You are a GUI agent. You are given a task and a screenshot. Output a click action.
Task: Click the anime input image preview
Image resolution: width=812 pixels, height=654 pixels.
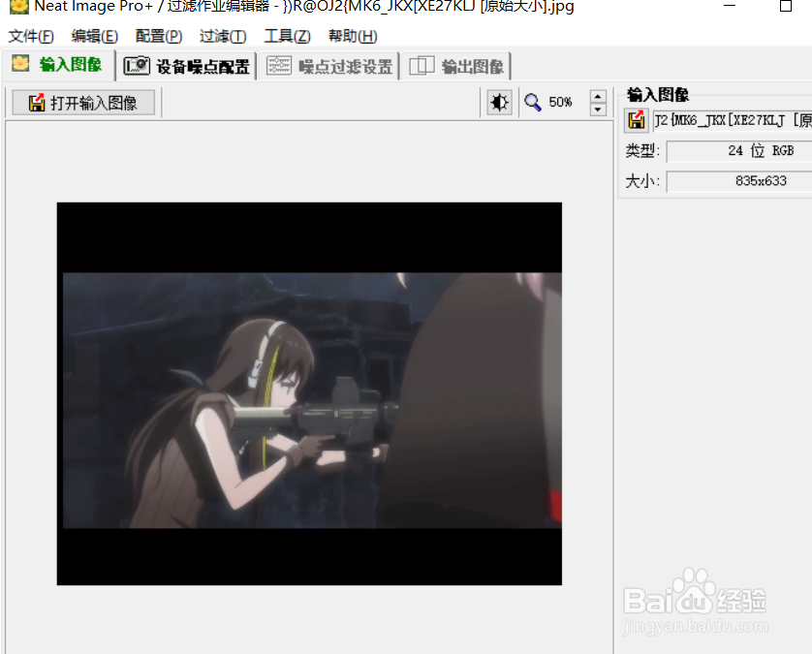309,393
